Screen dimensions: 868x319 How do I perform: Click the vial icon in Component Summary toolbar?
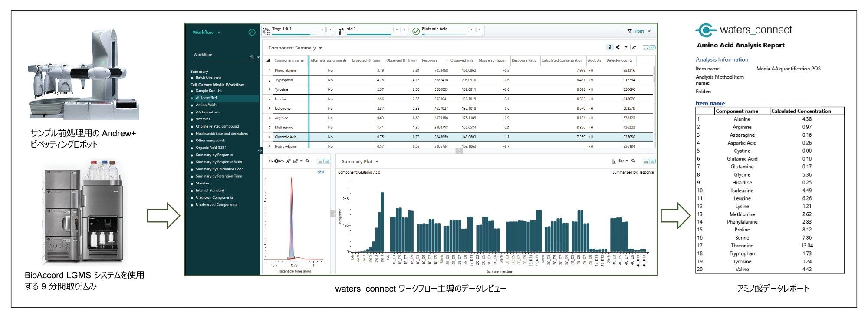pos(610,48)
